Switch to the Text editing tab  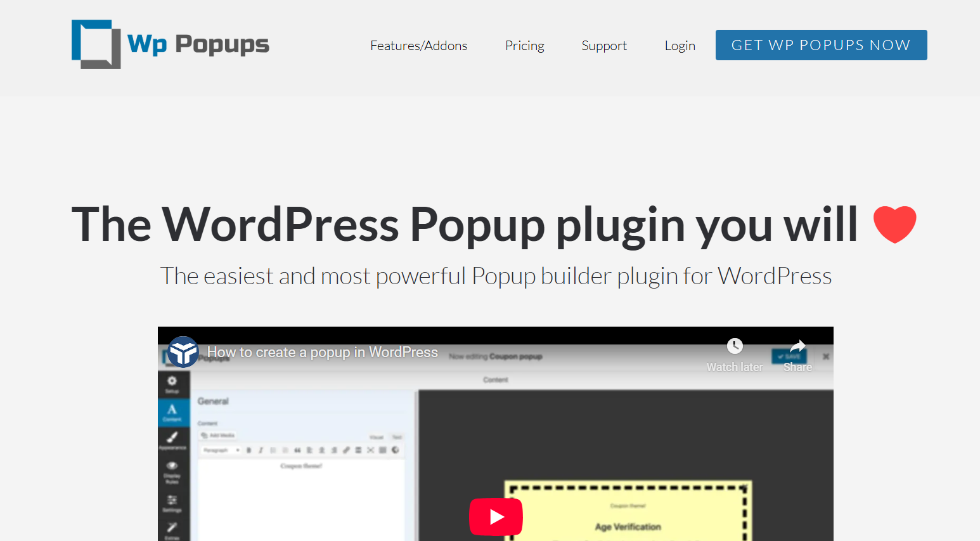397,437
